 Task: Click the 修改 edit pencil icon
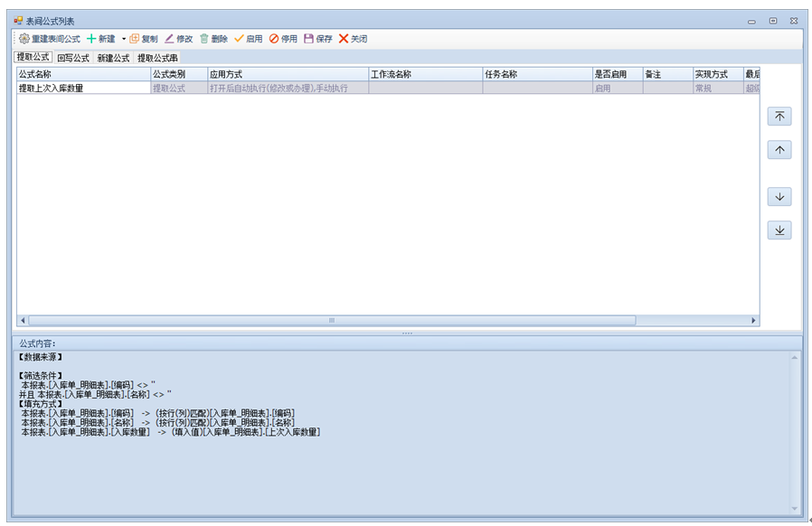(169, 39)
